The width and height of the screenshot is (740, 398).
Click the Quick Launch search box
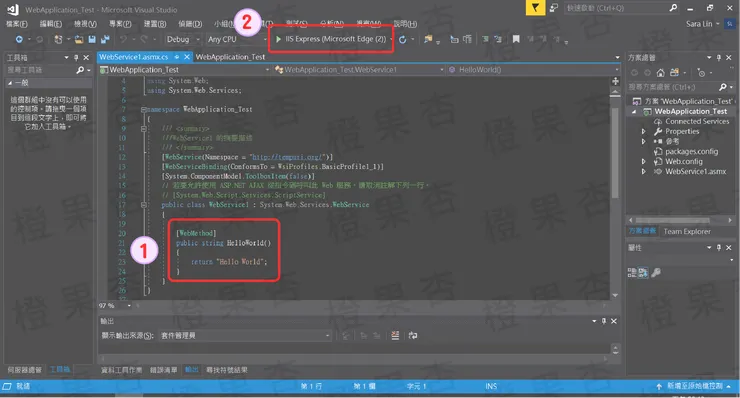622,8
